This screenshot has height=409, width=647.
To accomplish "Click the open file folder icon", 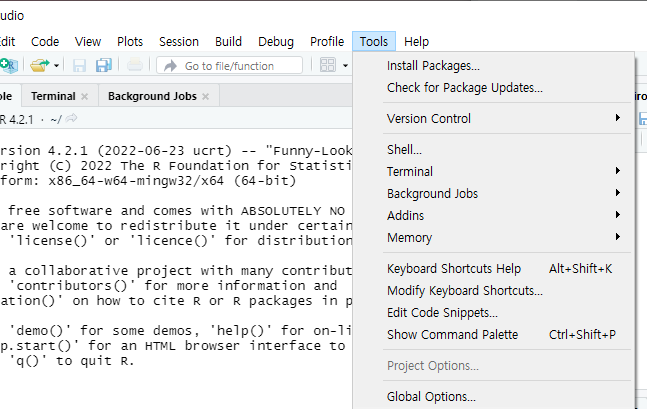I will pos(39,65).
